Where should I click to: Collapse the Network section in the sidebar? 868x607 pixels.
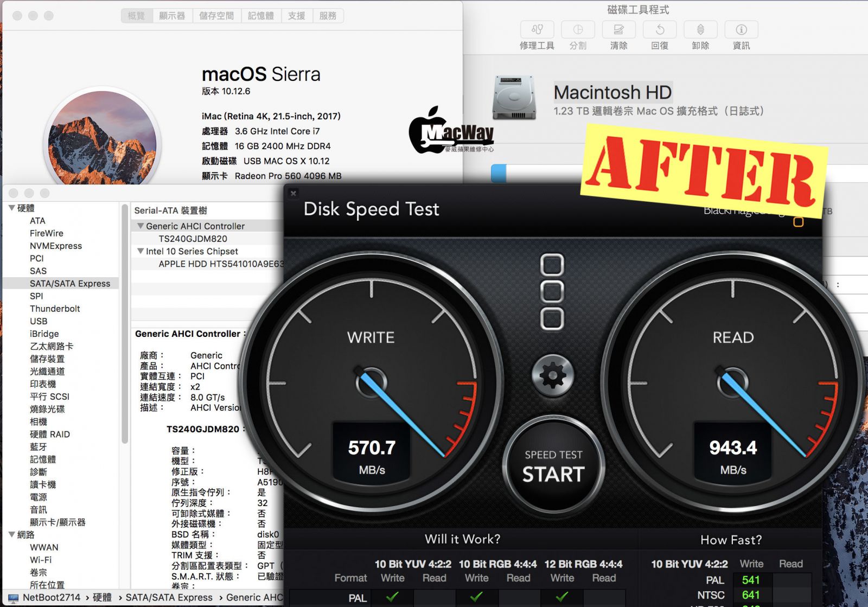pos(12,535)
